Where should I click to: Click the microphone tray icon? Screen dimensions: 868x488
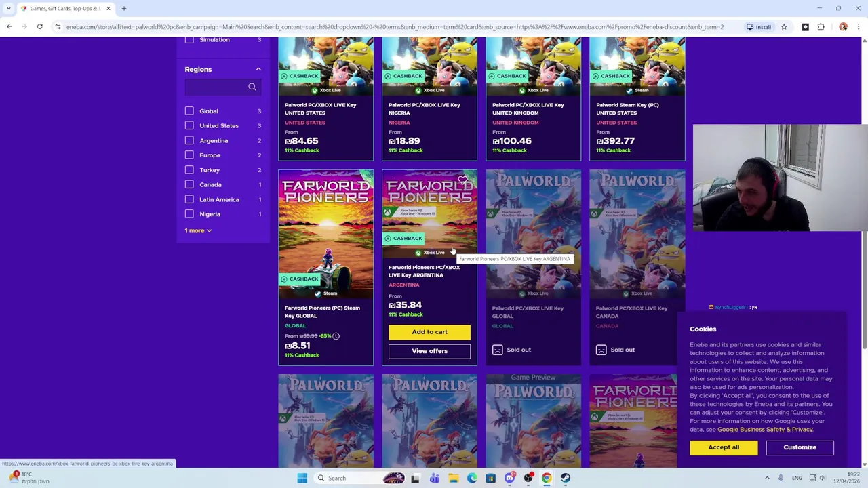781,478
